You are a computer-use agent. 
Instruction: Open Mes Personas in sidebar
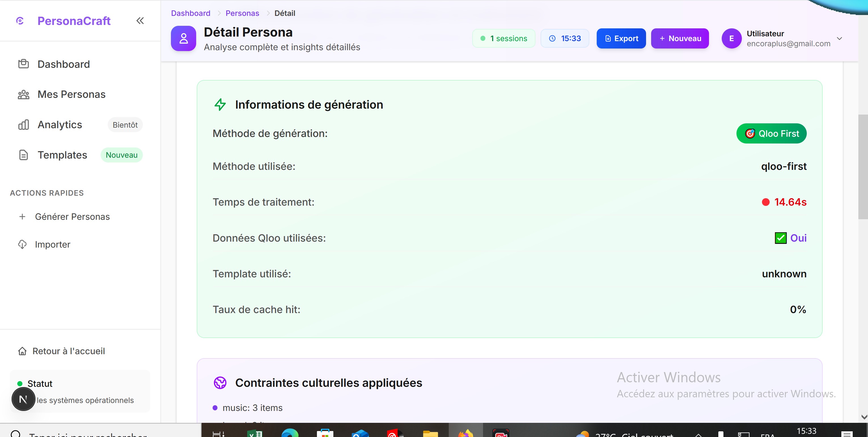[x=71, y=94]
